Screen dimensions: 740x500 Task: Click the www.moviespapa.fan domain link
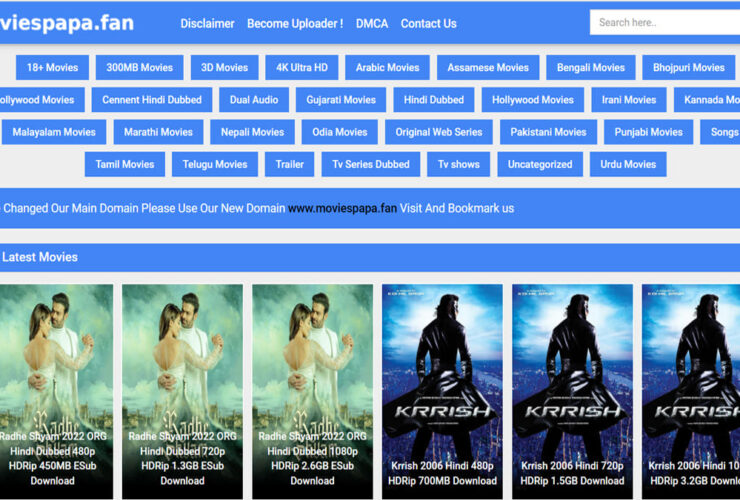coord(342,208)
